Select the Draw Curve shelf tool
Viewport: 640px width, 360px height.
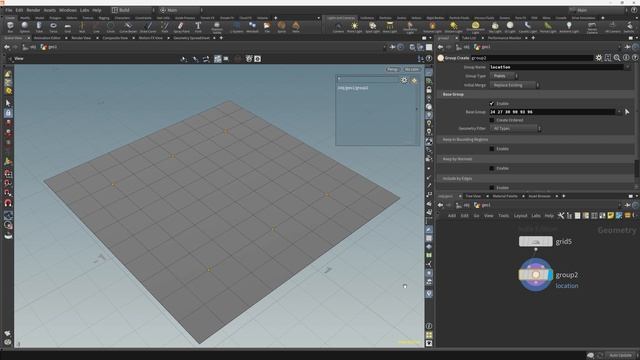click(x=148, y=27)
